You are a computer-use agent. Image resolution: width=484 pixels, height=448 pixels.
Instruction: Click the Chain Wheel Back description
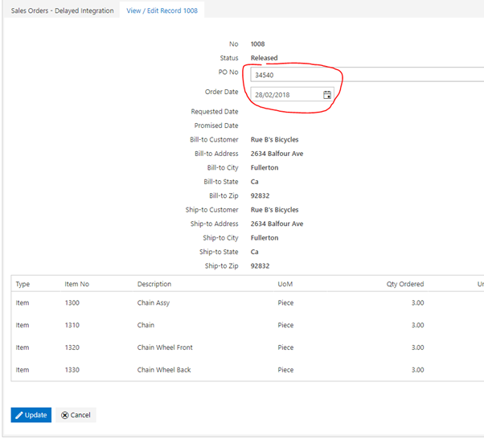tap(164, 370)
